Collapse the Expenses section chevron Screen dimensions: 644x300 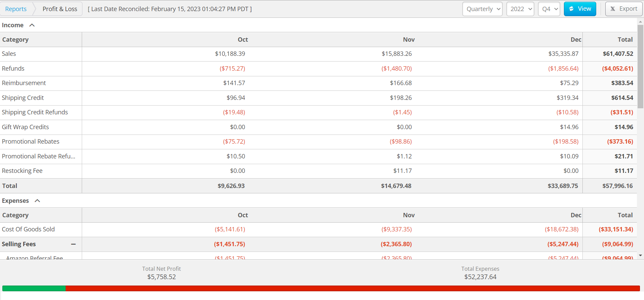(37, 201)
